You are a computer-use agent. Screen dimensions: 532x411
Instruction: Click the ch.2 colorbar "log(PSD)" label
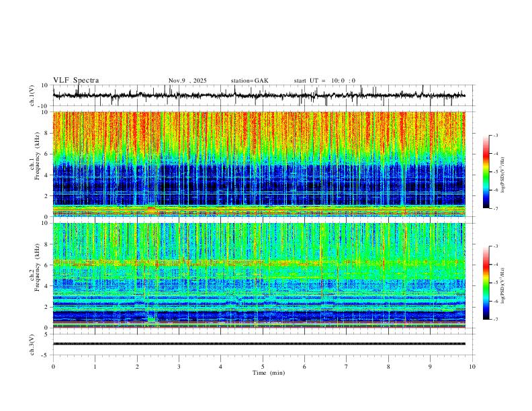pos(502,285)
